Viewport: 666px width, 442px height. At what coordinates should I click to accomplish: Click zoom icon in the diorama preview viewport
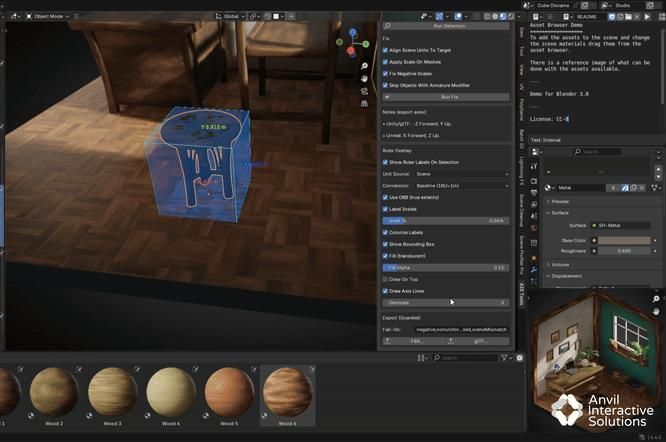point(656,299)
